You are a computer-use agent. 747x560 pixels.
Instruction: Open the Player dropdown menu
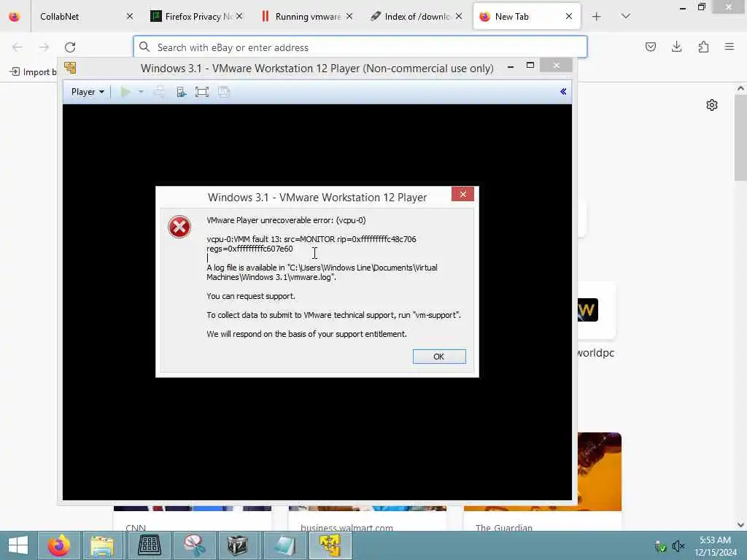click(88, 92)
